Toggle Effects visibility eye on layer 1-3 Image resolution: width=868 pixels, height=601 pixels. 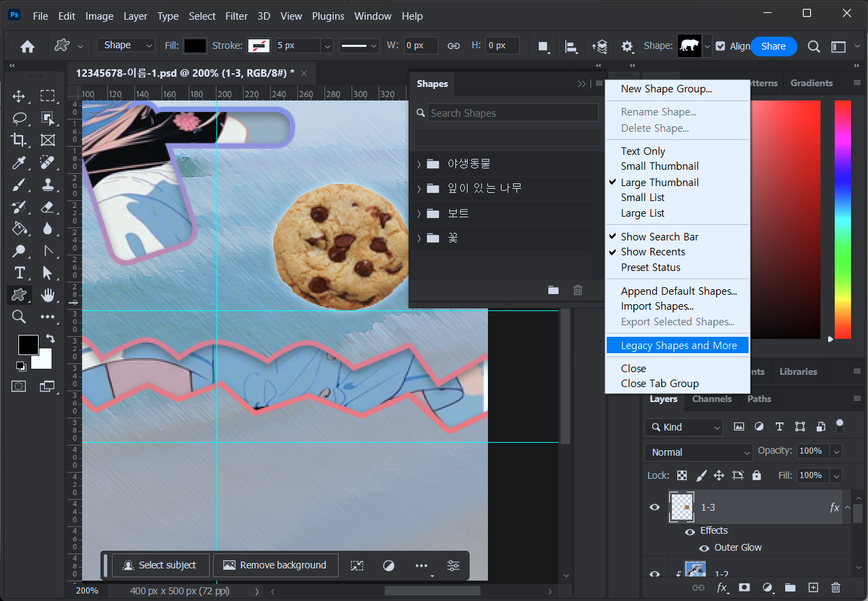(690, 531)
